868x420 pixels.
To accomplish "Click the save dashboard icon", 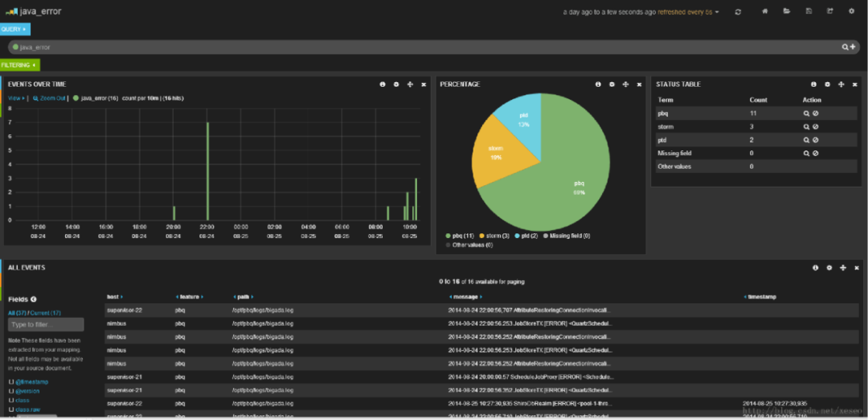I will (x=809, y=11).
